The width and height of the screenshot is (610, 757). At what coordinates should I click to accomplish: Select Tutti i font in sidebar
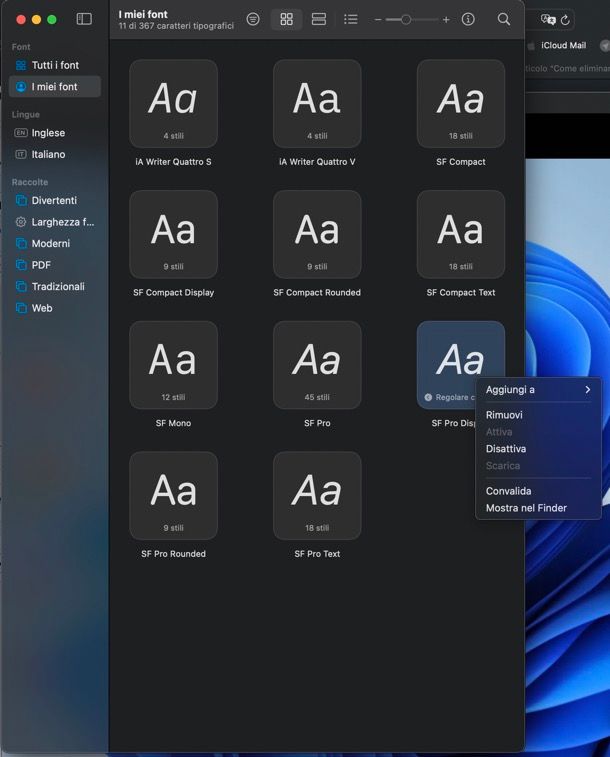pos(55,65)
